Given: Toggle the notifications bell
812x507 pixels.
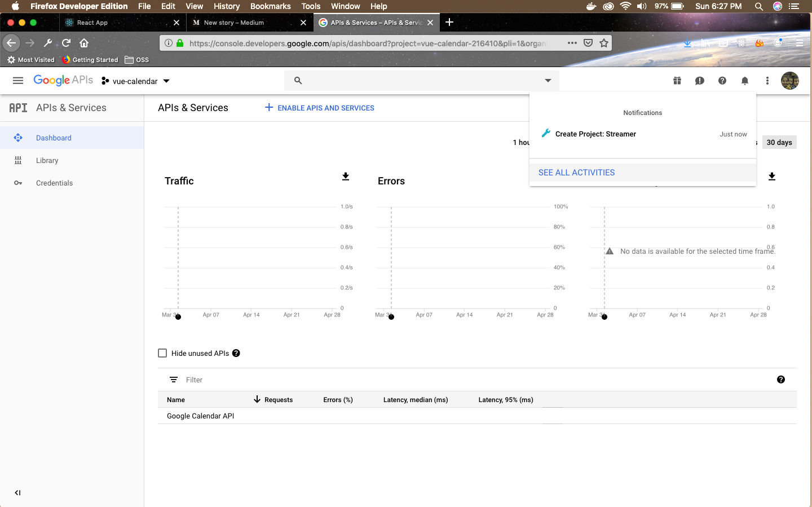Looking at the screenshot, I should point(745,81).
